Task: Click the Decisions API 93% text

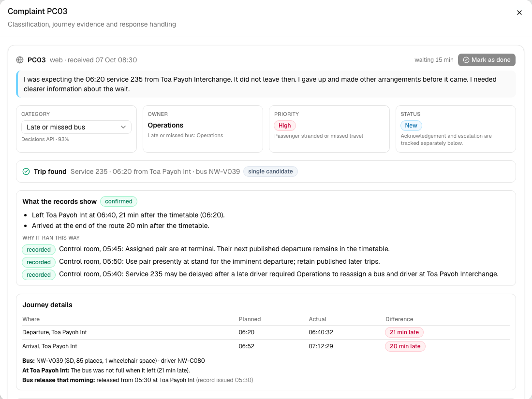Action: coord(45,139)
